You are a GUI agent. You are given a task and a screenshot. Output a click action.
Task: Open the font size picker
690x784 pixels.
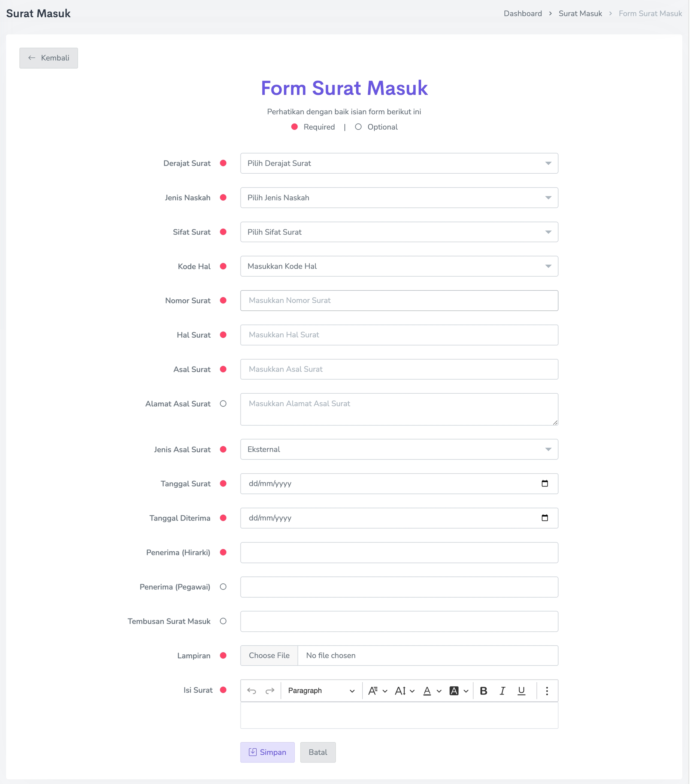[x=405, y=691]
